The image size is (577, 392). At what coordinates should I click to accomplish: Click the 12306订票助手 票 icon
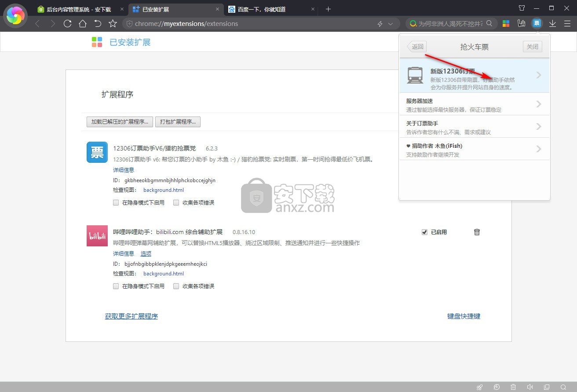point(97,152)
